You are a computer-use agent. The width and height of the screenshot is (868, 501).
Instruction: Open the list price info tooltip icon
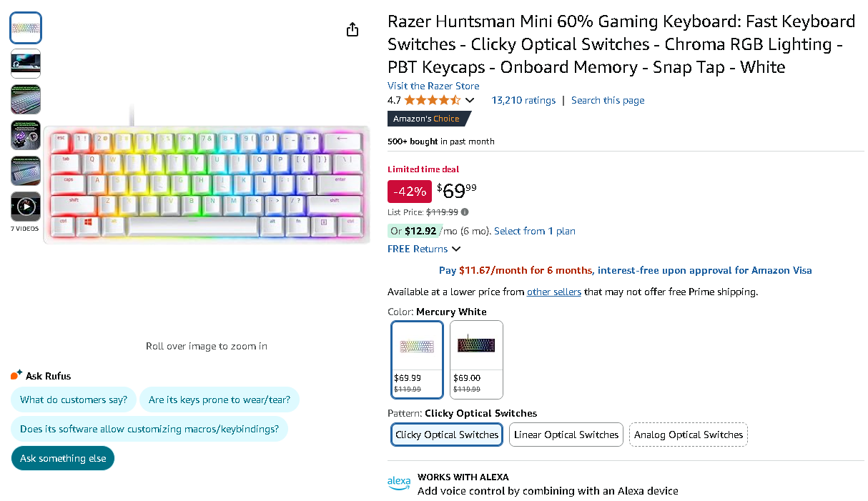464,212
